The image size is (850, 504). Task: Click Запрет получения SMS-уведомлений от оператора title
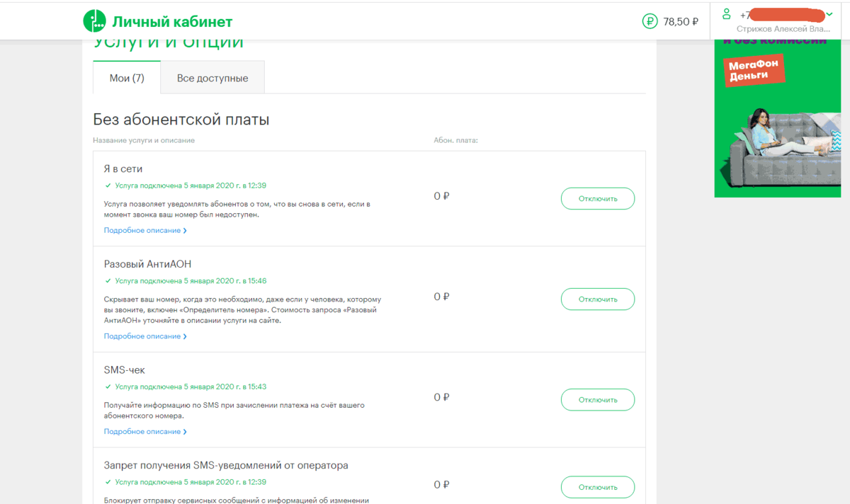click(x=226, y=466)
